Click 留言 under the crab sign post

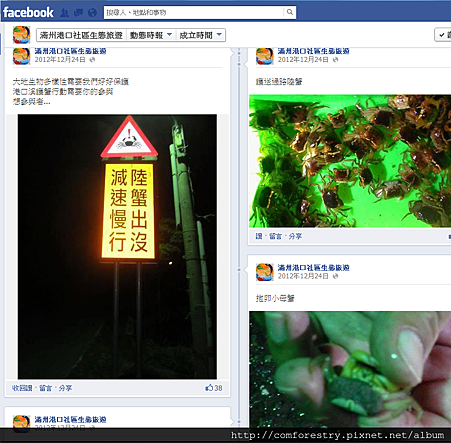pos(45,388)
